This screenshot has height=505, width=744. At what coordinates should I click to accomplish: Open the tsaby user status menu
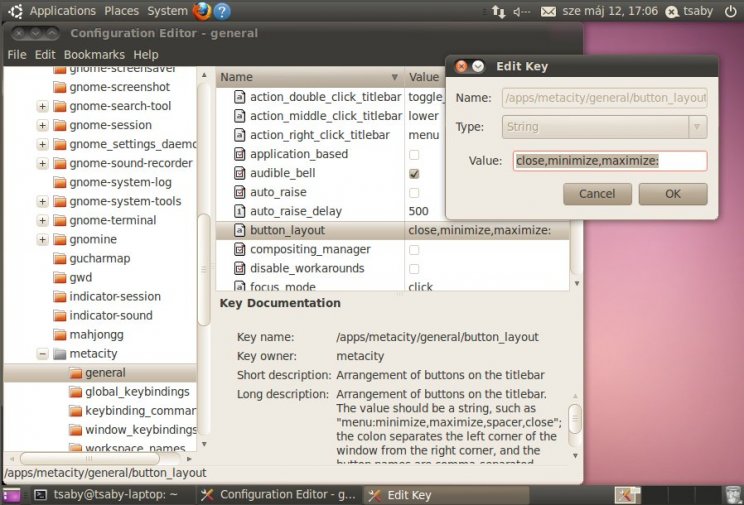(x=689, y=11)
